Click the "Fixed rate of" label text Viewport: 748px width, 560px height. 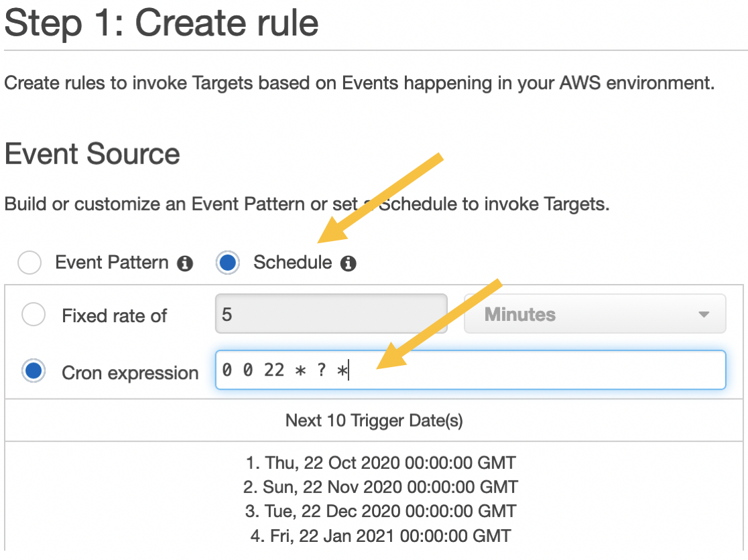point(114,316)
